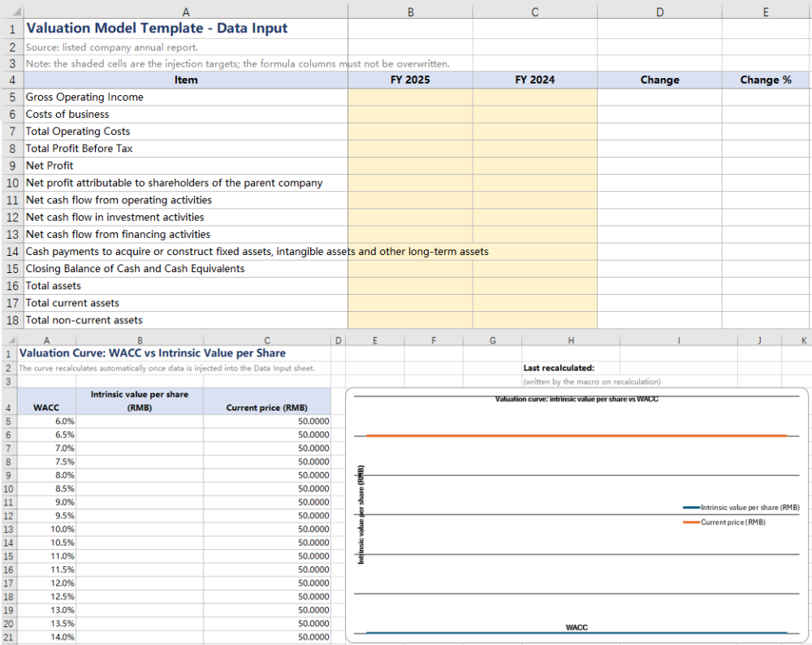Select the 'FY 2025' header cell

tap(410, 80)
